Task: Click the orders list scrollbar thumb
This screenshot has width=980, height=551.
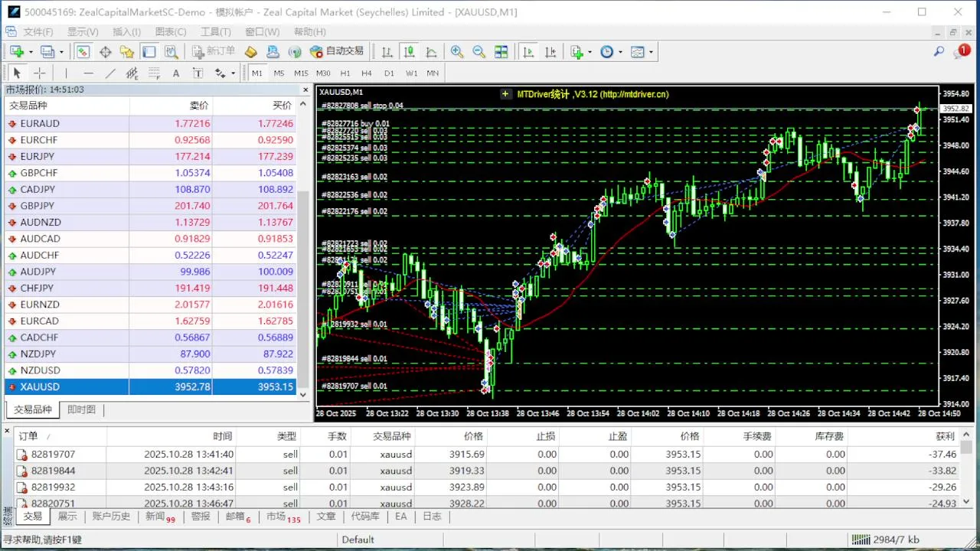Action: click(966, 448)
